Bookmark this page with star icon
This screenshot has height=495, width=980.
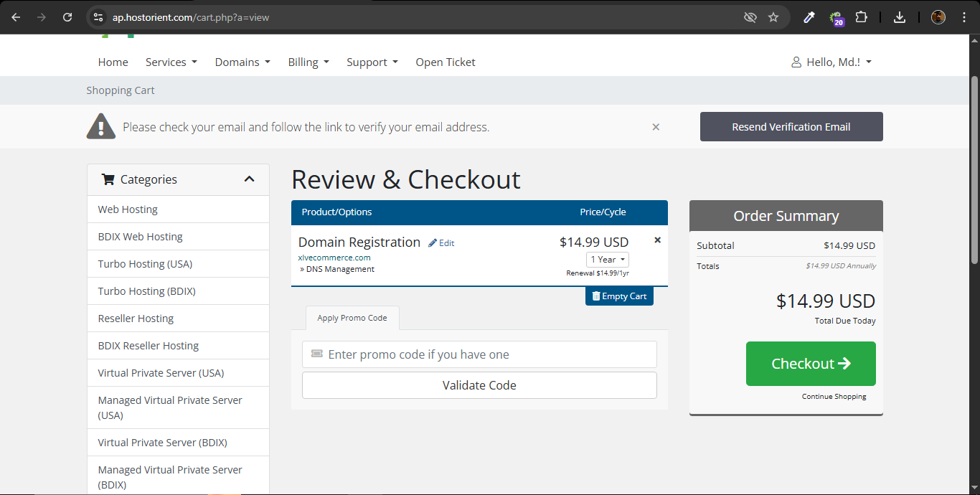pos(773,17)
